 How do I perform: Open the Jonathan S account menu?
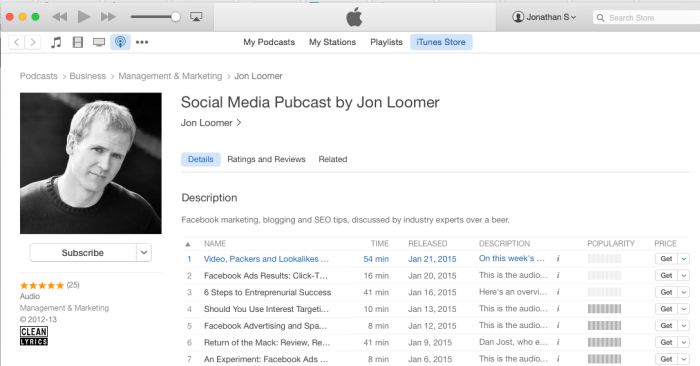coord(544,17)
